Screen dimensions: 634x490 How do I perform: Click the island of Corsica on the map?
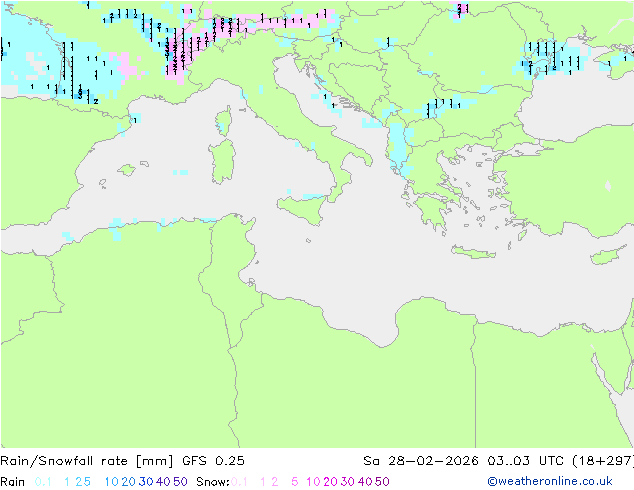point(224,120)
